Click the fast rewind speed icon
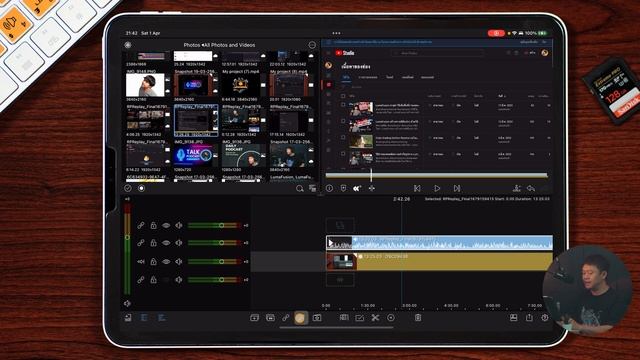This screenshot has height=360, width=640. coord(357,188)
